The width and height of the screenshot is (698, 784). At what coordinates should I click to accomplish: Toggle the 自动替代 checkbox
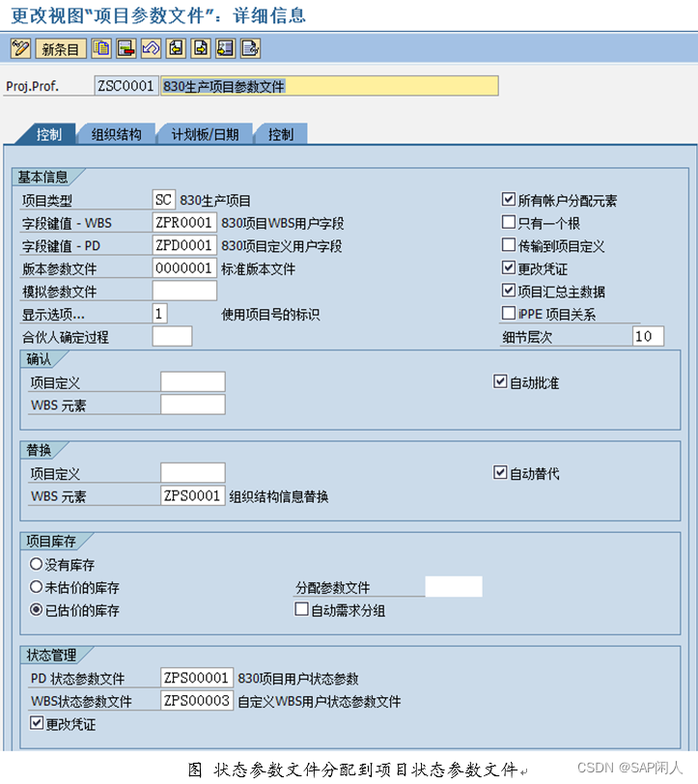click(500, 472)
